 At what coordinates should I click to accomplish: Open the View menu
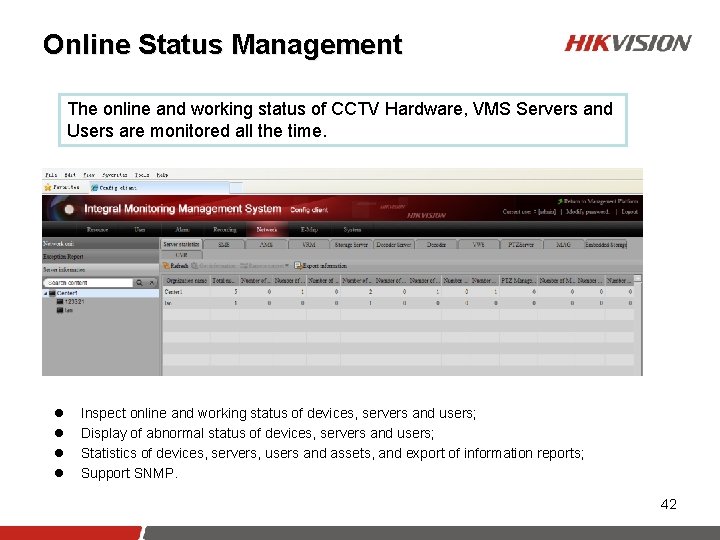[x=89, y=175]
